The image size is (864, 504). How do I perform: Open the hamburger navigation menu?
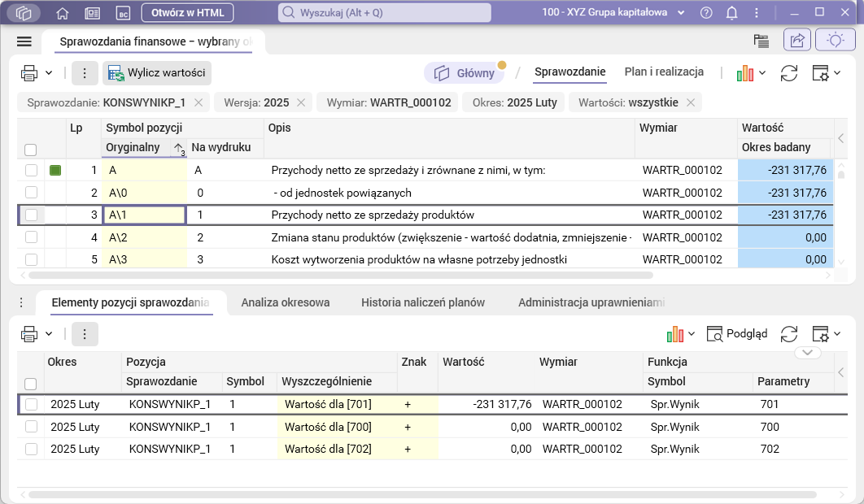pos(24,41)
